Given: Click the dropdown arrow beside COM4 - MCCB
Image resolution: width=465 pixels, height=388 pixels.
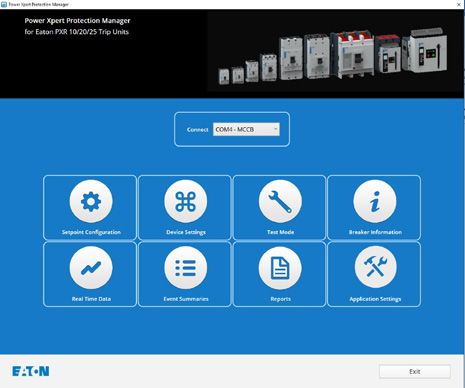Looking at the screenshot, I should 276,129.
